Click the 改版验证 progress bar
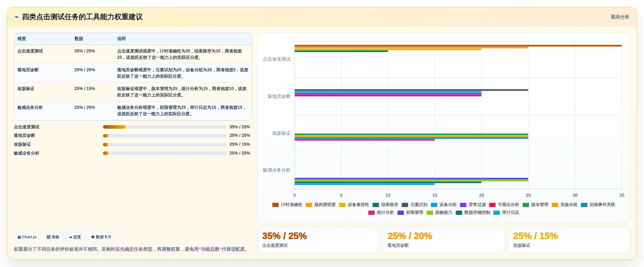 [x=164, y=144]
